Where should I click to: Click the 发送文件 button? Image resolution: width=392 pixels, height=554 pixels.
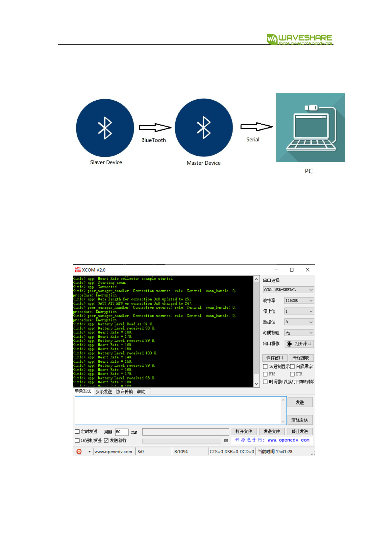(x=272, y=431)
